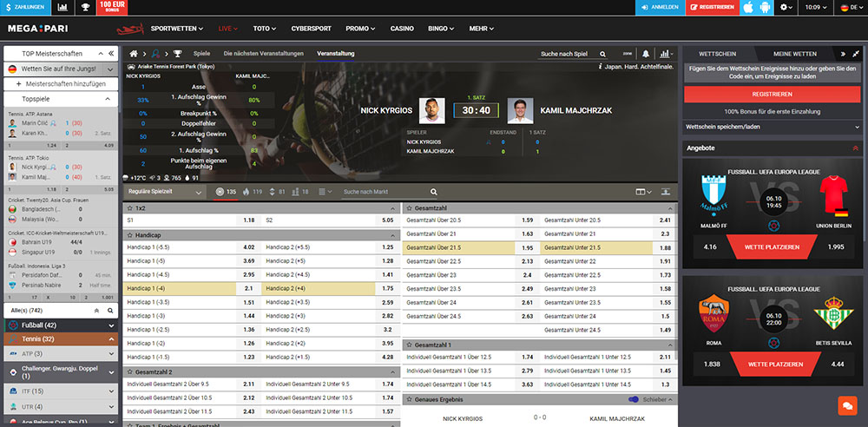868x427 pixels.
Task: Open the DE language dropdown
Action: 852,7
